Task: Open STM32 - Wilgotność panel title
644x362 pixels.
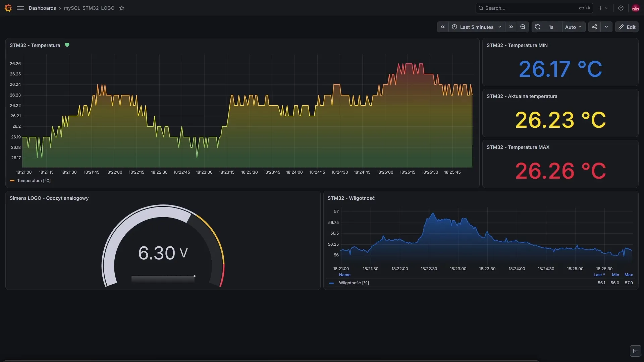Action: [351, 198]
